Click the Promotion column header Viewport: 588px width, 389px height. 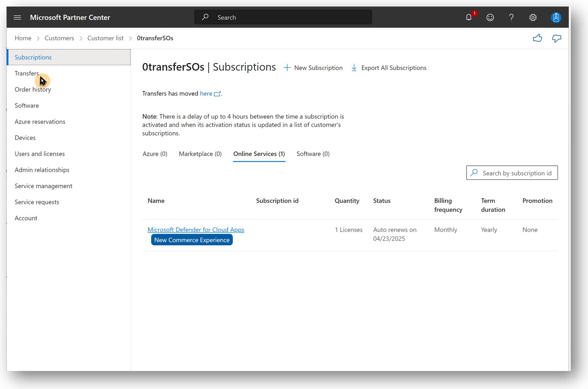[537, 200]
